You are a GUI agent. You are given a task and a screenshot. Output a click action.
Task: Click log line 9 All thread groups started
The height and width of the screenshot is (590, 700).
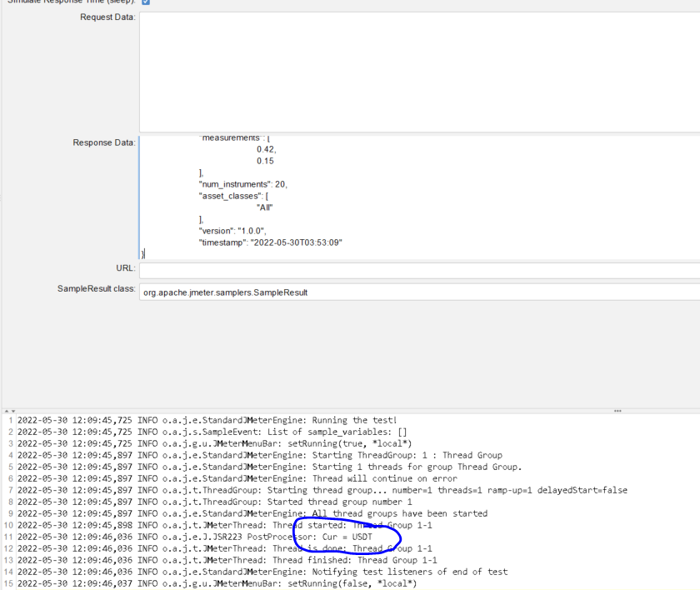click(x=252, y=513)
